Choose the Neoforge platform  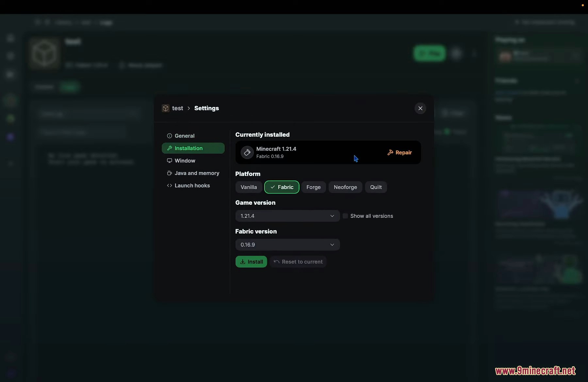click(345, 187)
